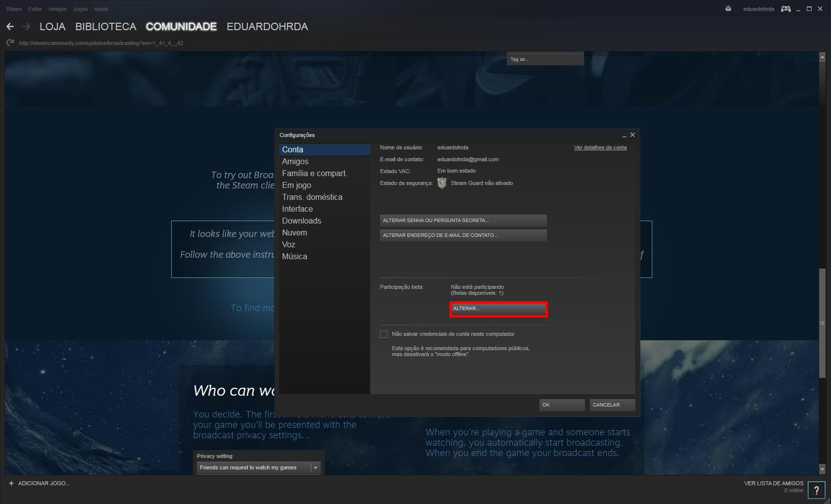The image size is (831, 504).
Task: Click the scrollbar up arrow
Action: pos(822,57)
